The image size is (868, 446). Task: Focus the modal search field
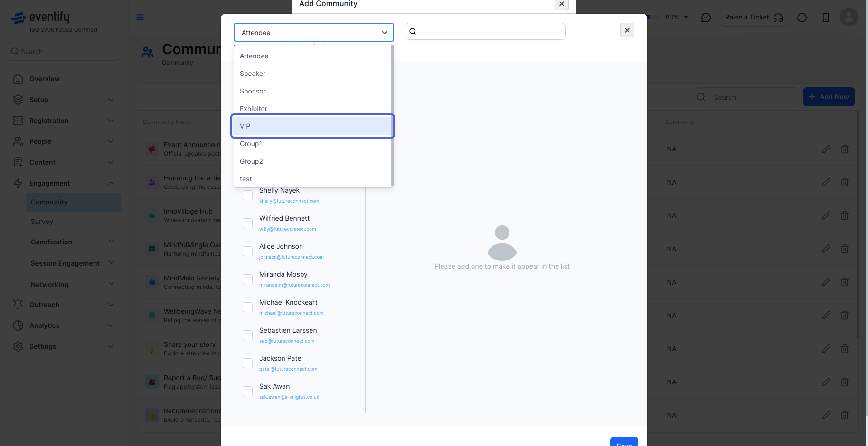pos(485,31)
